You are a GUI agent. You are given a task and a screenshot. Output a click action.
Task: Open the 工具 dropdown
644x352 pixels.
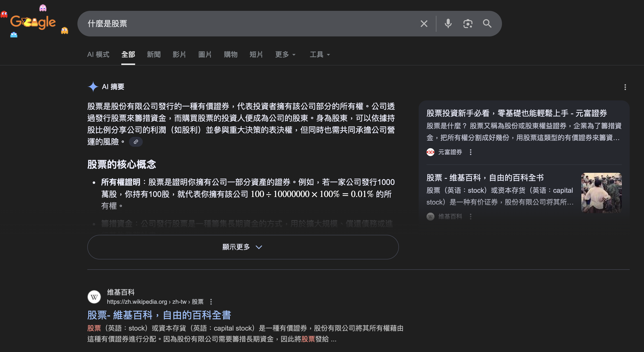pos(320,54)
